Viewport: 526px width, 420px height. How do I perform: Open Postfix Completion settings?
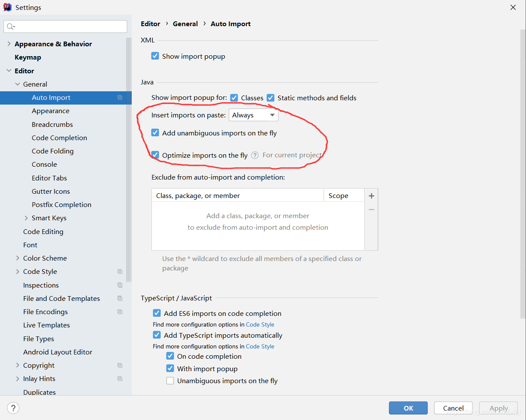(61, 204)
